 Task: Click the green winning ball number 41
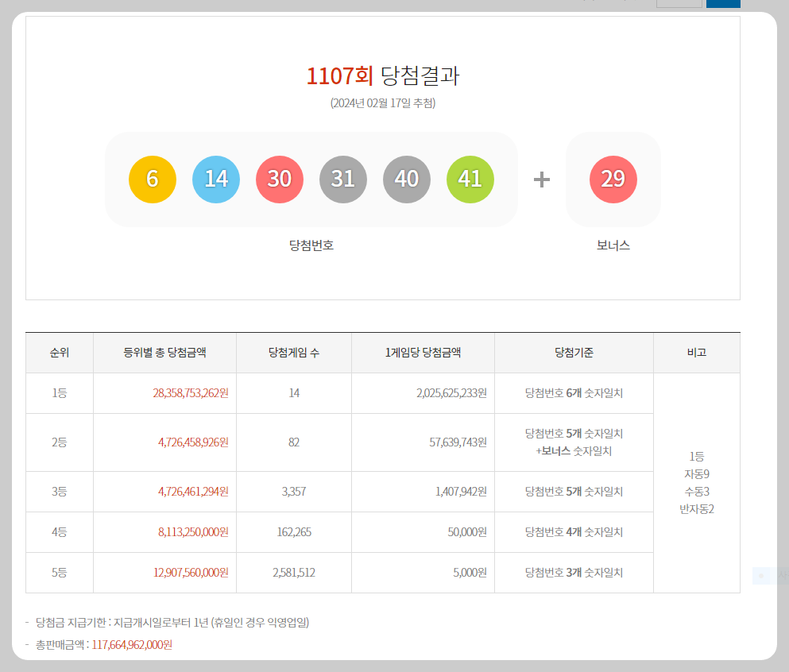coord(470,180)
